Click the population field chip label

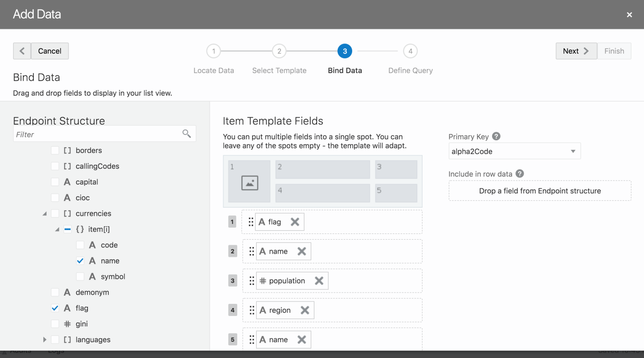click(x=287, y=281)
